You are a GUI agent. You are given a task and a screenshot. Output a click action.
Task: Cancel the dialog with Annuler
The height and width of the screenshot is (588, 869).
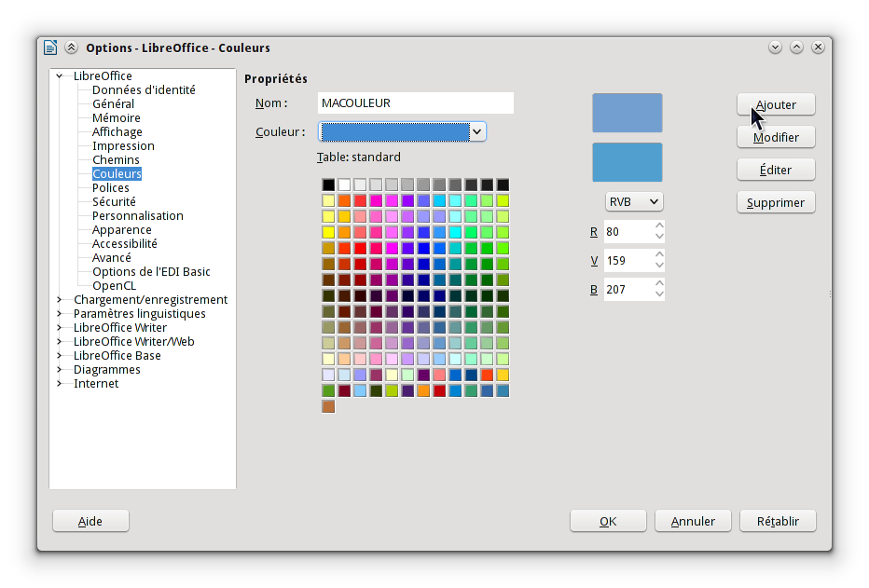[x=693, y=521]
